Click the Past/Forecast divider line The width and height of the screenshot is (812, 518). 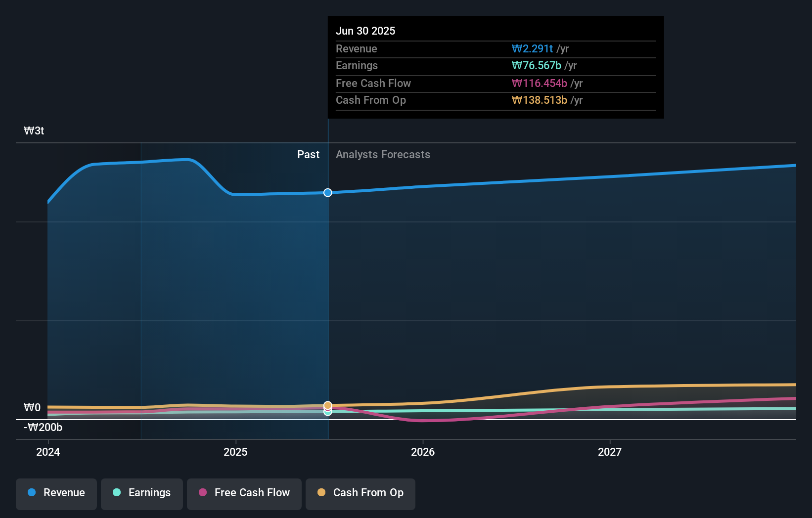327,297
